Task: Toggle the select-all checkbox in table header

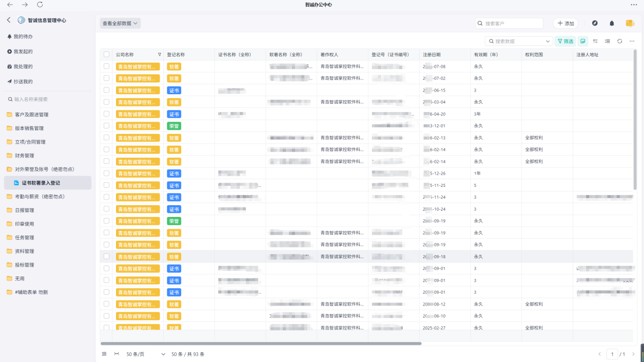Action: tap(106, 54)
